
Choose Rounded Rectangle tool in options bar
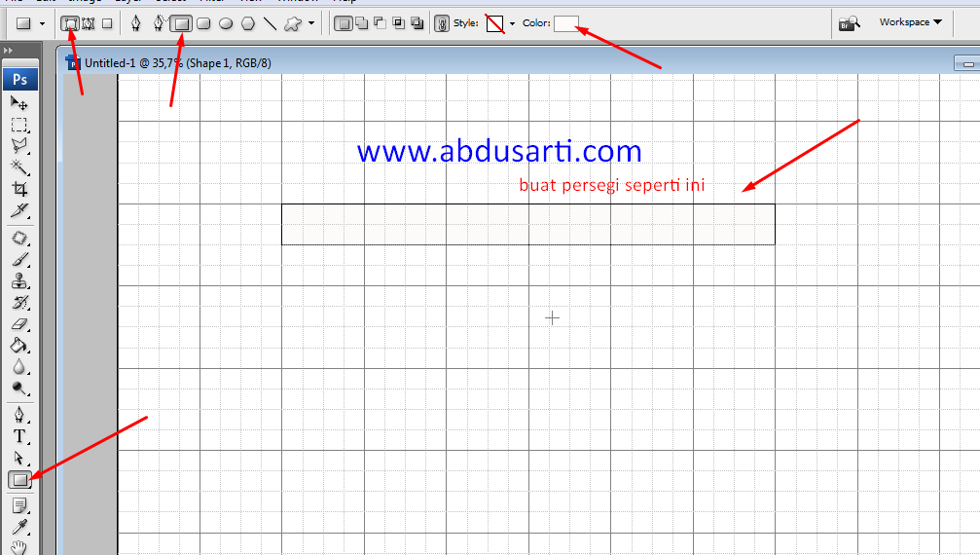point(203,23)
